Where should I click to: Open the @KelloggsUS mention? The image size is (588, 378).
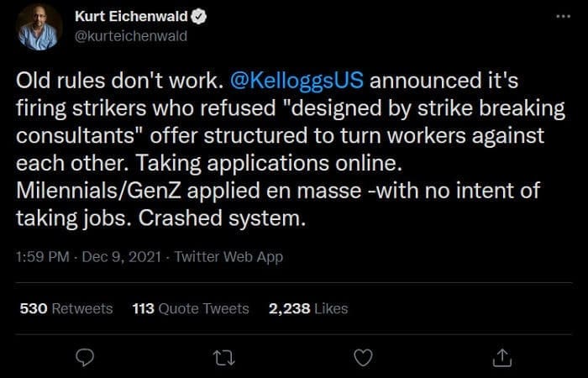297,81
